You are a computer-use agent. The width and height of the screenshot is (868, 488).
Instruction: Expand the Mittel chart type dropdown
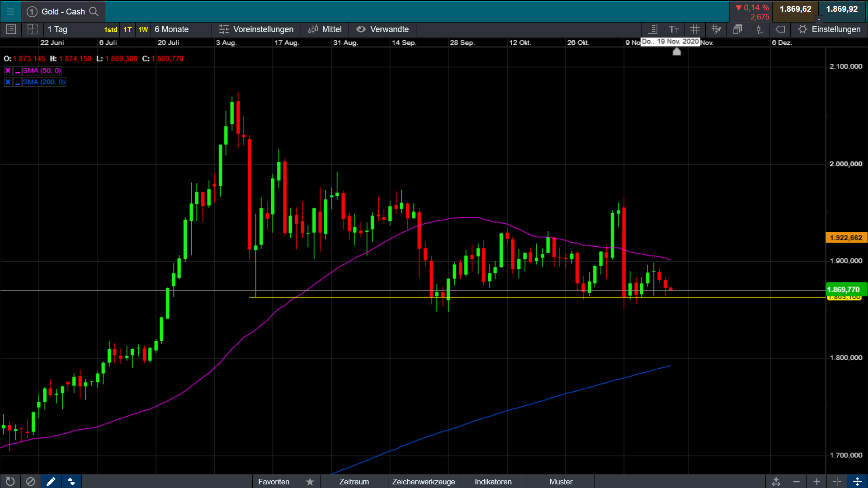325,29
